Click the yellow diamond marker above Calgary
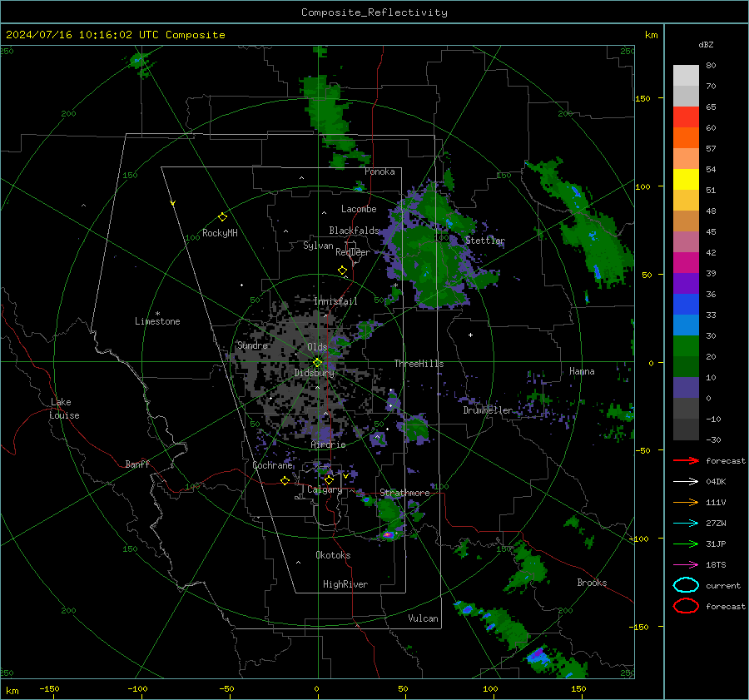The width and height of the screenshot is (749, 700). tap(329, 479)
